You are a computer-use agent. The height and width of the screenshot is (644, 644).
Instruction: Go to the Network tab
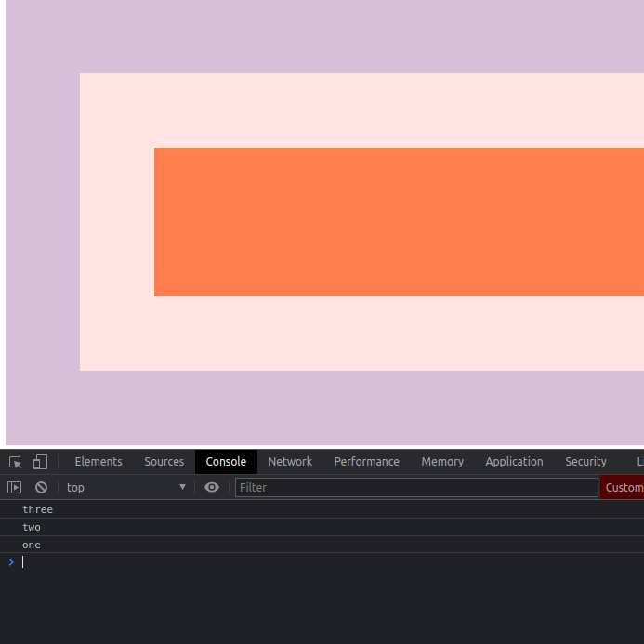290,462
